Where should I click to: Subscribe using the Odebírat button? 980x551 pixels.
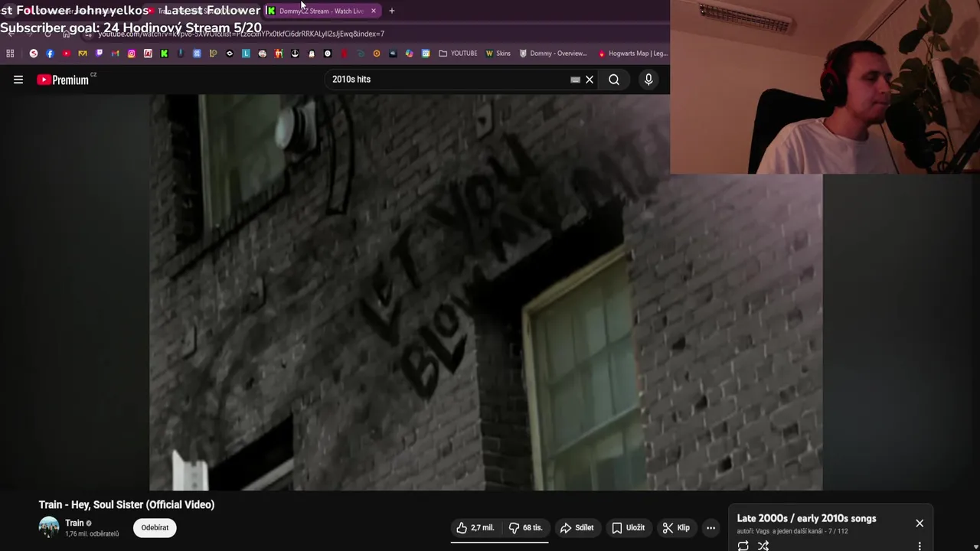[x=155, y=527]
